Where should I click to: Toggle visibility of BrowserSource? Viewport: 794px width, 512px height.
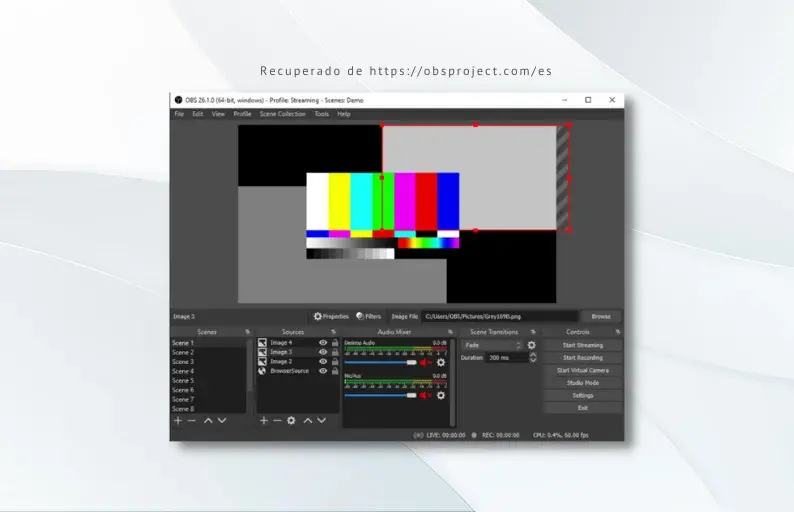(x=323, y=371)
